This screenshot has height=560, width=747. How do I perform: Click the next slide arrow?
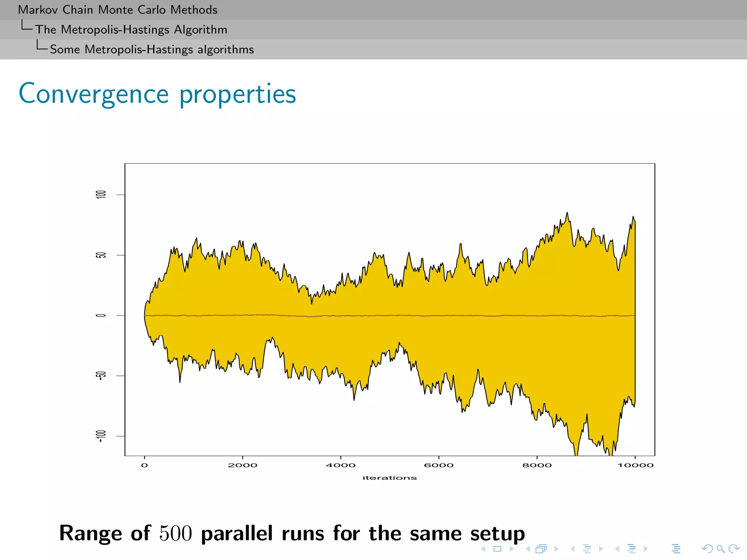coord(511,549)
